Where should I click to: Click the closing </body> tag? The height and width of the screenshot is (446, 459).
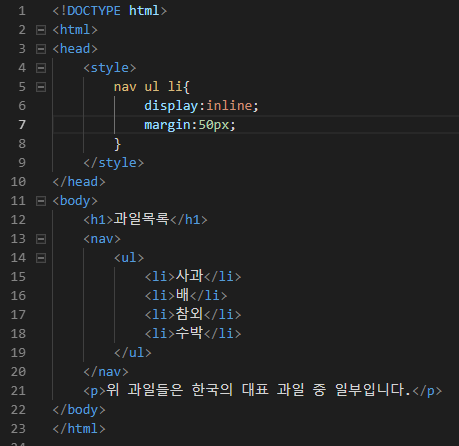click(79, 410)
